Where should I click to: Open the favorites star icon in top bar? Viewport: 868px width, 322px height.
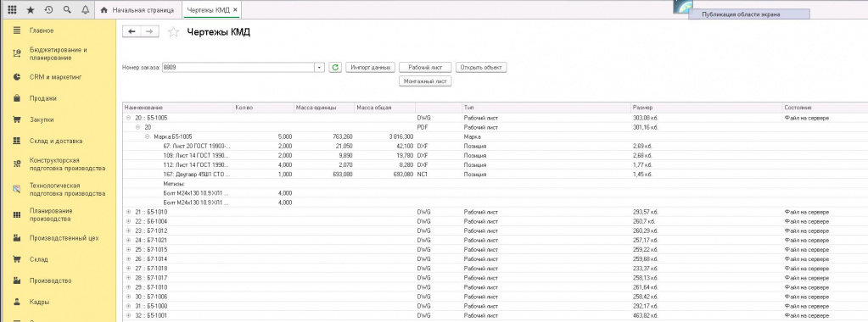(31, 10)
